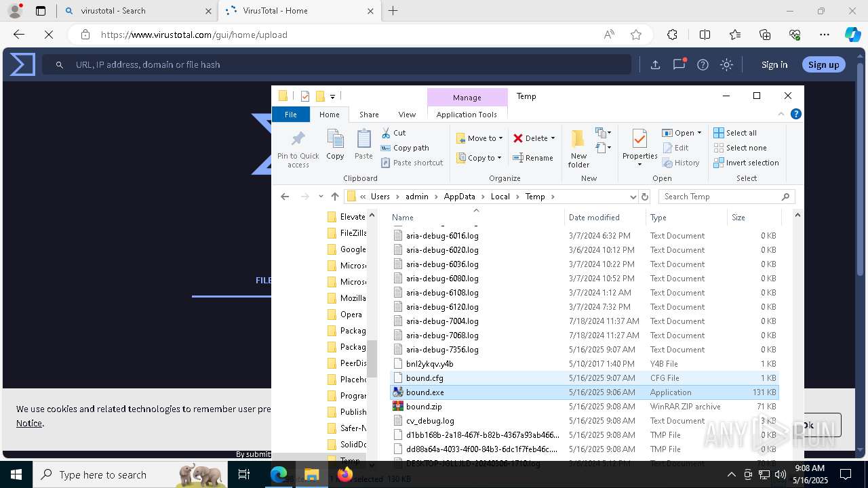Sort files by Date modified column
Image resolution: width=868 pixels, height=488 pixels.
pyautogui.click(x=604, y=218)
